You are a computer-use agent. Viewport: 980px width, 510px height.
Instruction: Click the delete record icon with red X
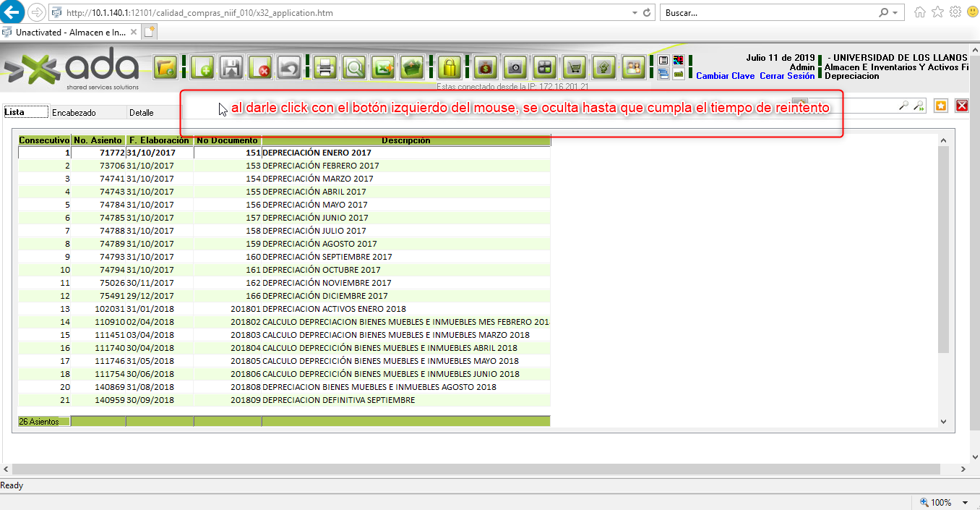260,67
